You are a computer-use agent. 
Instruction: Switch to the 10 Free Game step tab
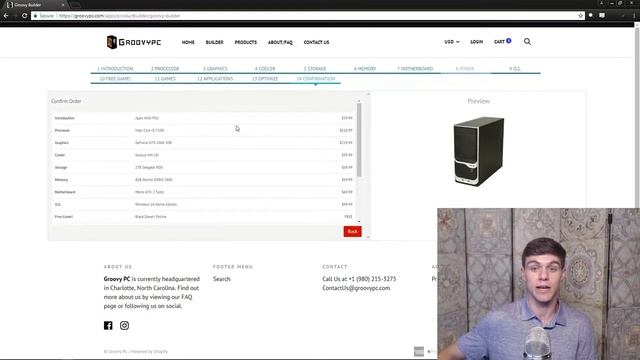(x=116, y=78)
